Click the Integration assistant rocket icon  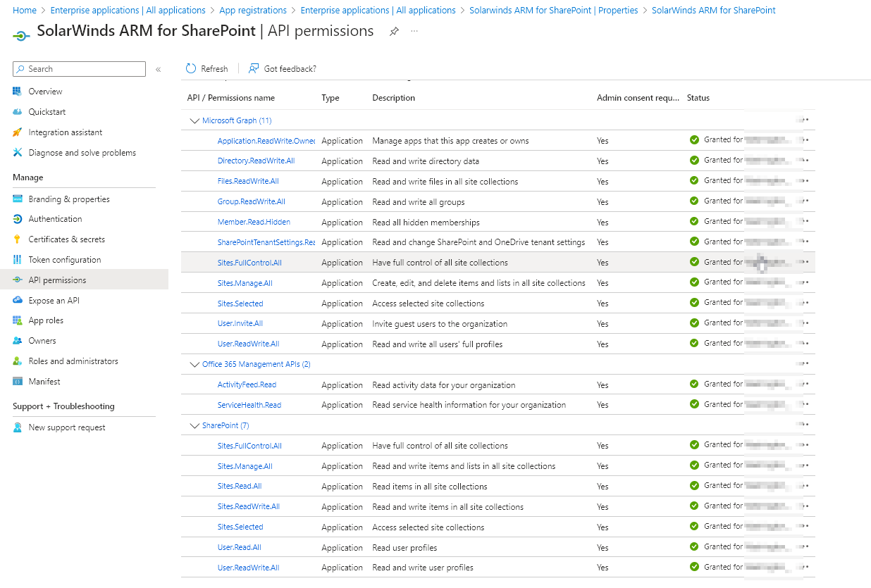18,132
